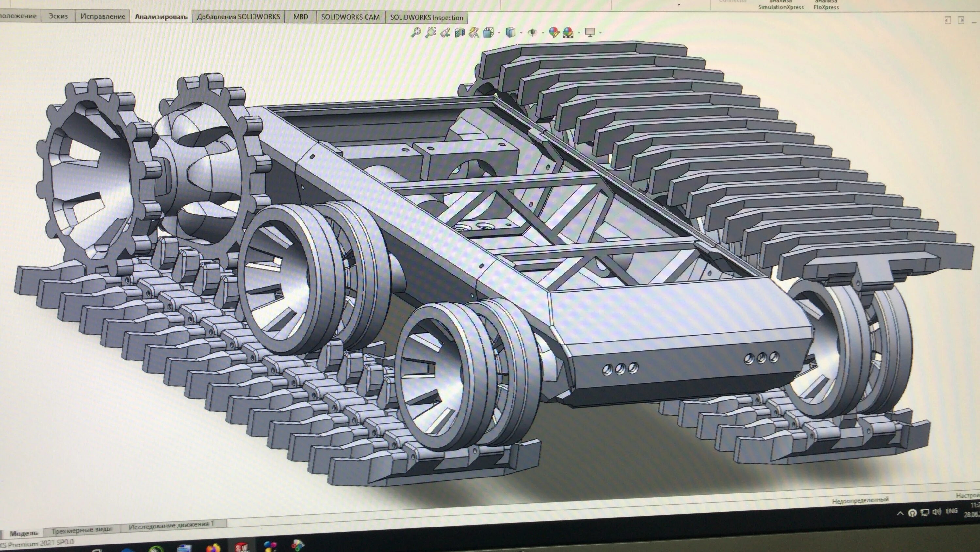Viewport: 980px width, 552px height.
Task: Activate the Section View tool
Action: point(460,33)
